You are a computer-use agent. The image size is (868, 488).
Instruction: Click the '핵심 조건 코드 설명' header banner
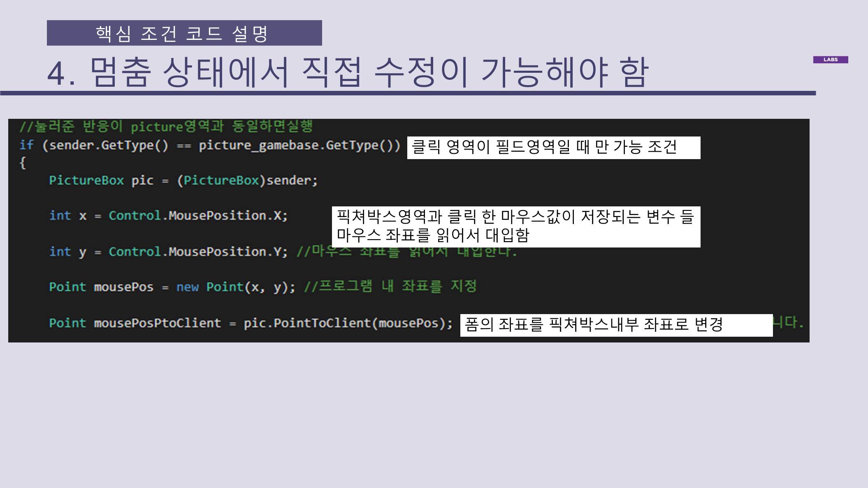pos(184,33)
